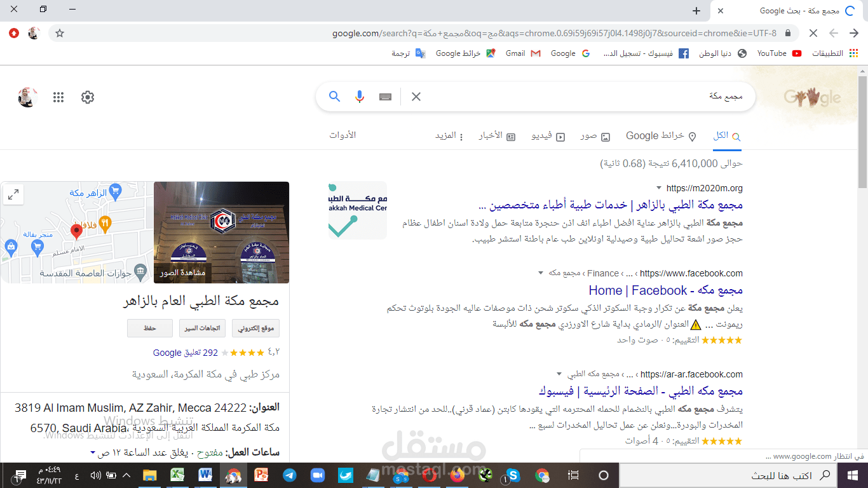
Task: Open Task View on the taskbar
Action: coord(573,475)
